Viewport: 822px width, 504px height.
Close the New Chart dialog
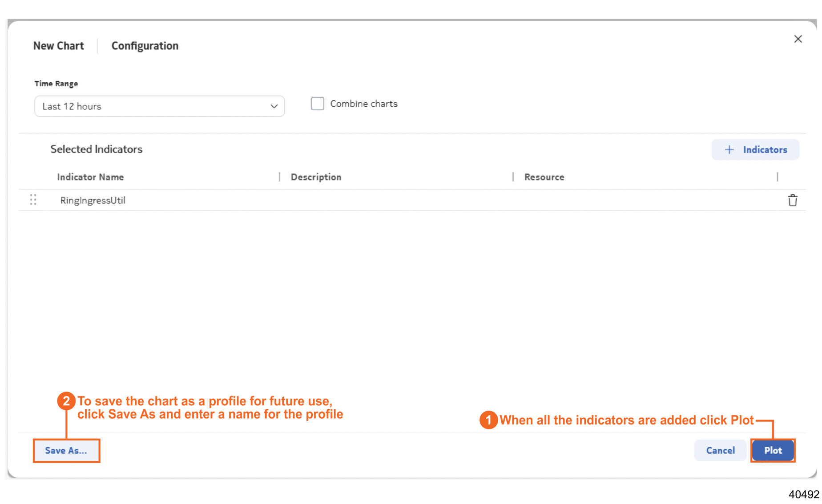pyautogui.click(x=798, y=39)
